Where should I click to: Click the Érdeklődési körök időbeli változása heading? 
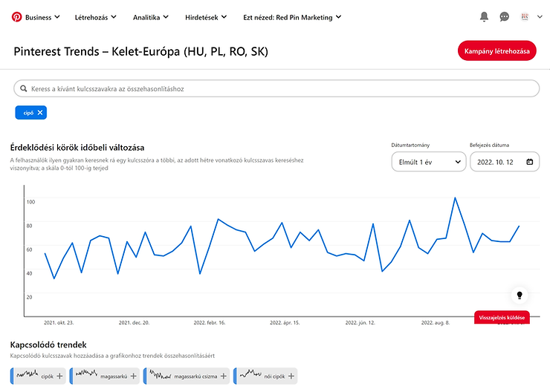(x=77, y=148)
